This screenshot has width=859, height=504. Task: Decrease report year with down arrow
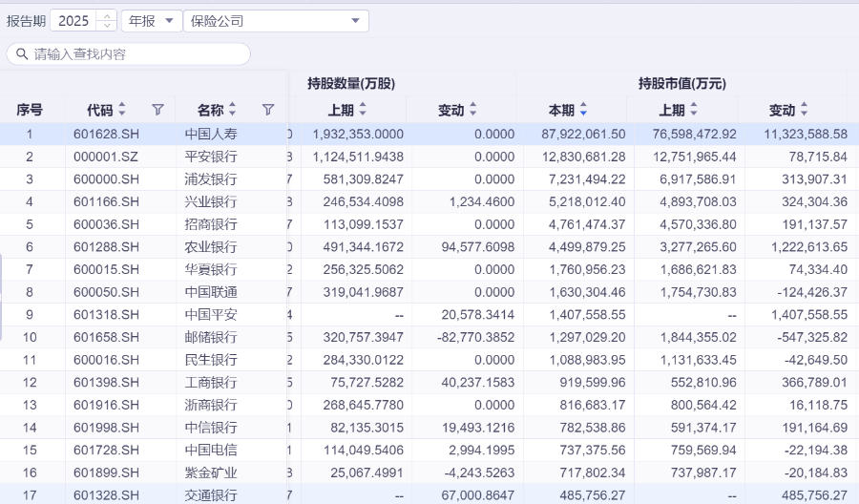(x=106, y=26)
